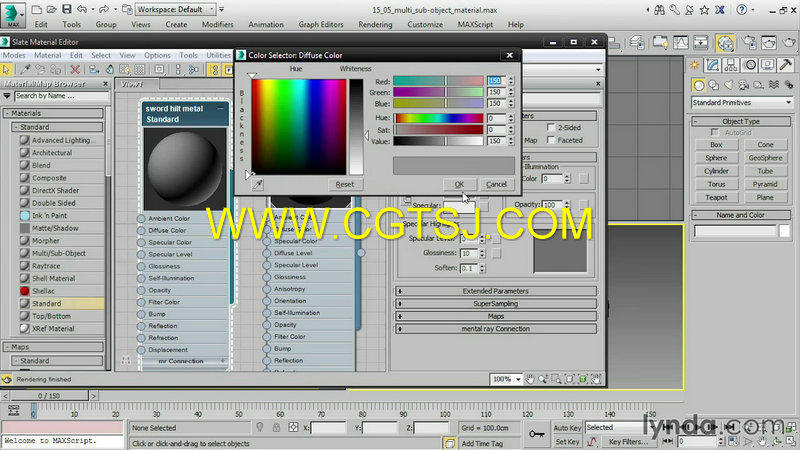This screenshot has width=800, height=450.
Task: Create a Teapot primitive
Action: [716, 197]
